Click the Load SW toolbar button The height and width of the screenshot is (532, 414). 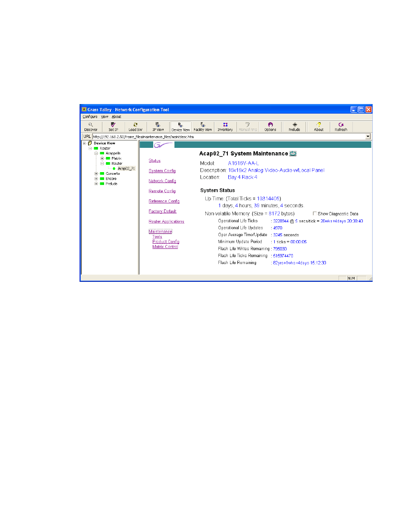tap(135, 127)
